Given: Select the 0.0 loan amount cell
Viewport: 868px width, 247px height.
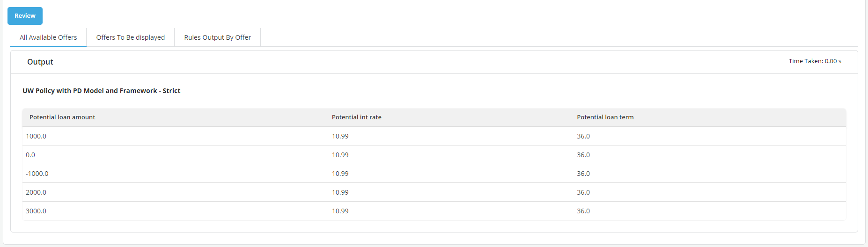Looking at the screenshot, I should [30, 155].
